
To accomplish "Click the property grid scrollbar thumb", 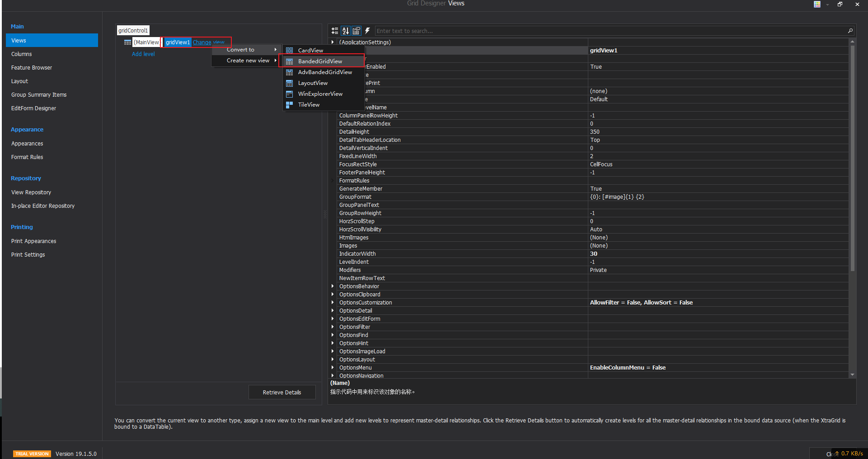I will tap(853, 158).
